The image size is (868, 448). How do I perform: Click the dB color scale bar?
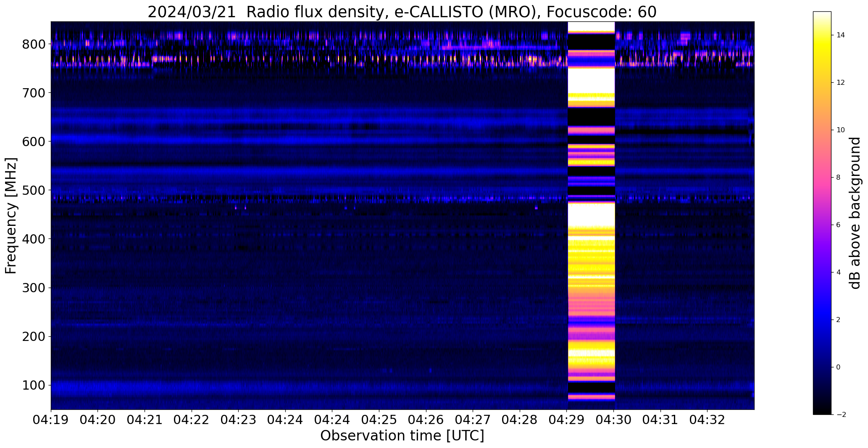point(822,213)
